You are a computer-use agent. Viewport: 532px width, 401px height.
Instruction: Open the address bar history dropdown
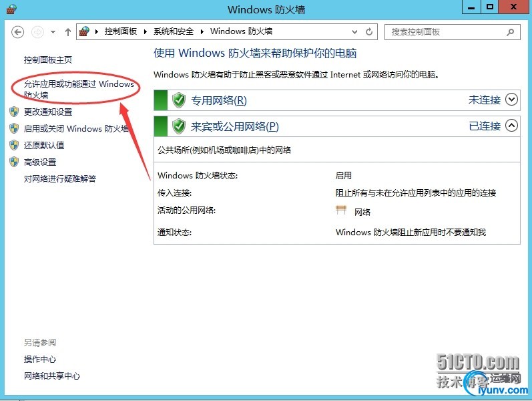(x=354, y=32)
